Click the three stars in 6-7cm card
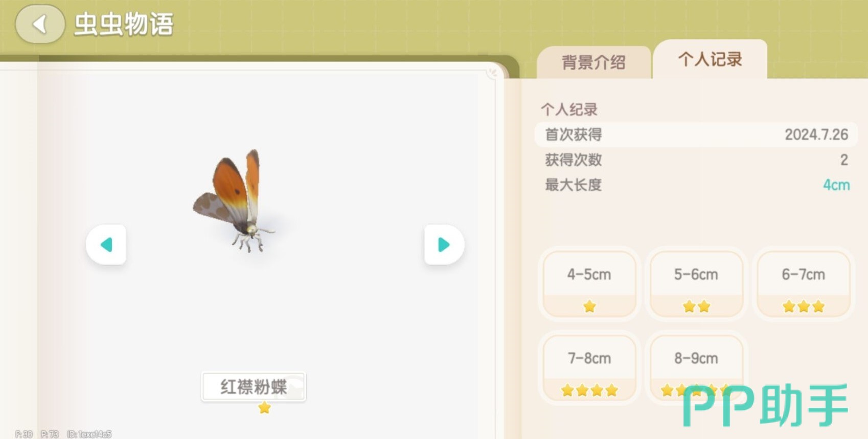 coord(804,306)
